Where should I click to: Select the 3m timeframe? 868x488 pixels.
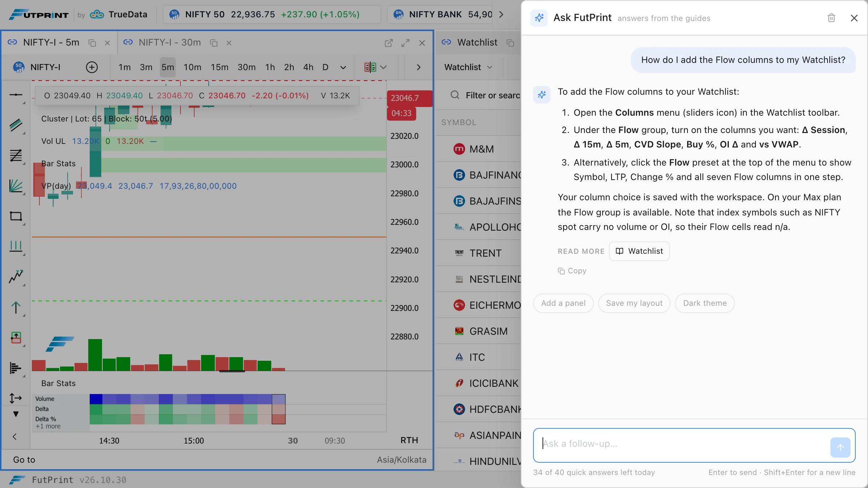coord(146,67)
